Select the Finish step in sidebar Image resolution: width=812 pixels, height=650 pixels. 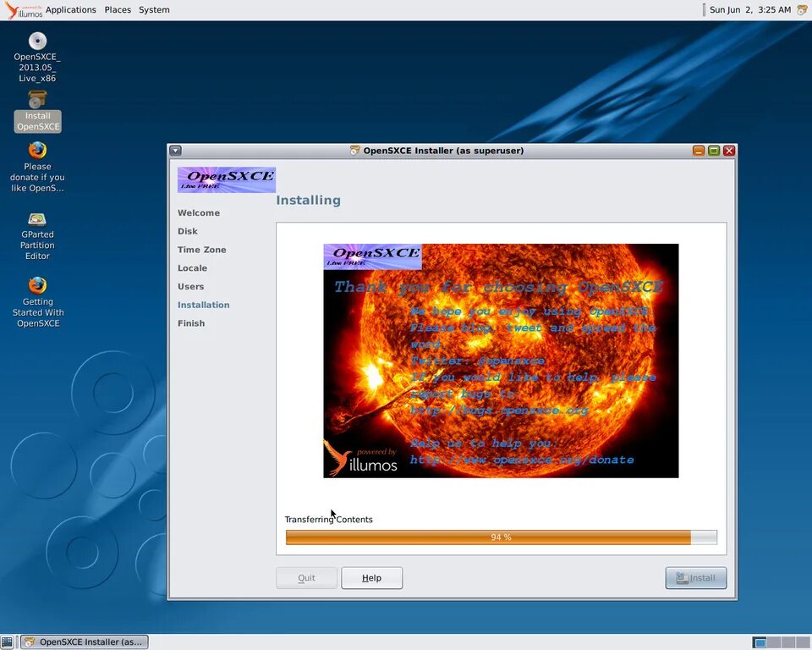pos(191,323)
